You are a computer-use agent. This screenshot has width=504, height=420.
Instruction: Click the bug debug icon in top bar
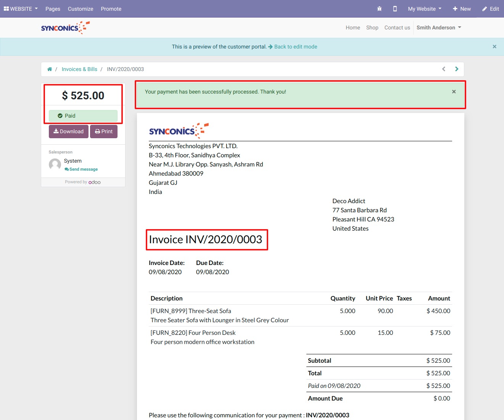tap(379, 9)
